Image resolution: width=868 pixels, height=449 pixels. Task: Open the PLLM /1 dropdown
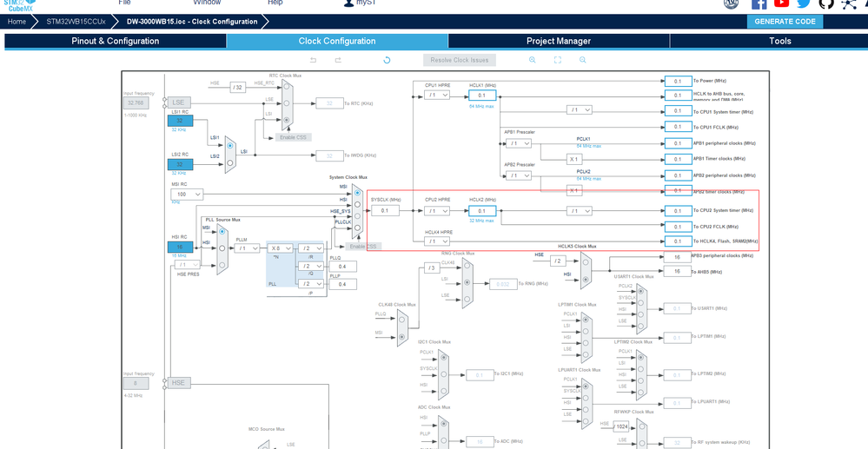point(247,248)
